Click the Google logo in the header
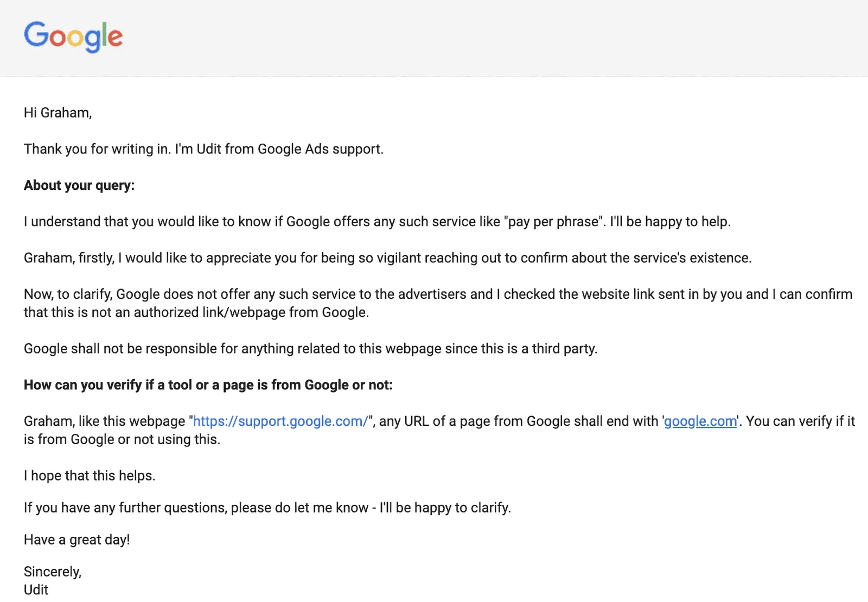868x602 pixels. tap(73, 37)
